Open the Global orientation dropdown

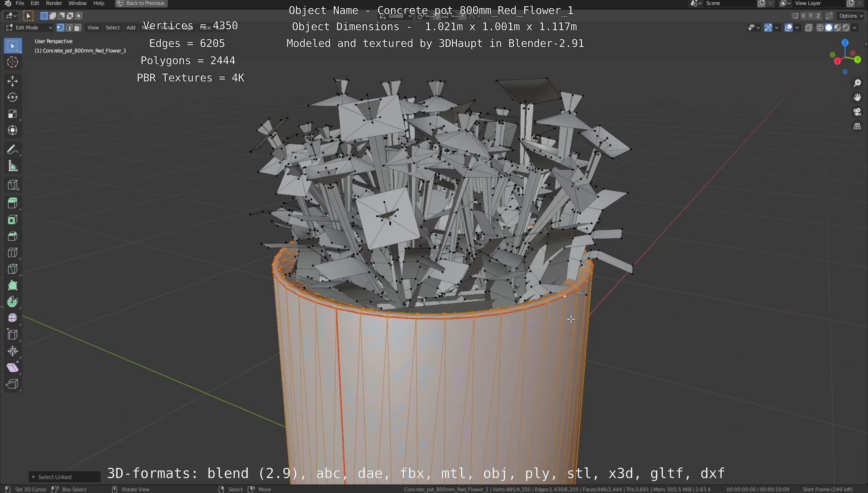tap(395, 16)
